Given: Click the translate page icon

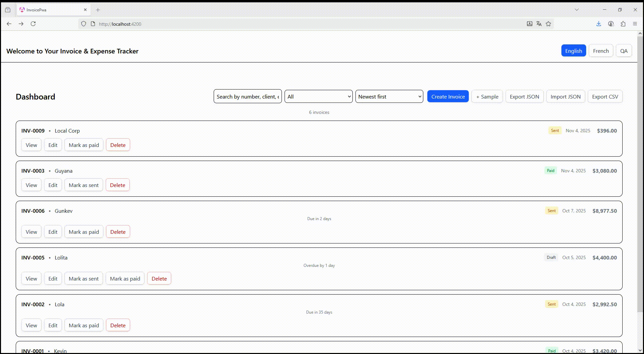Looking at the screenshot, I should coord(539,24).
